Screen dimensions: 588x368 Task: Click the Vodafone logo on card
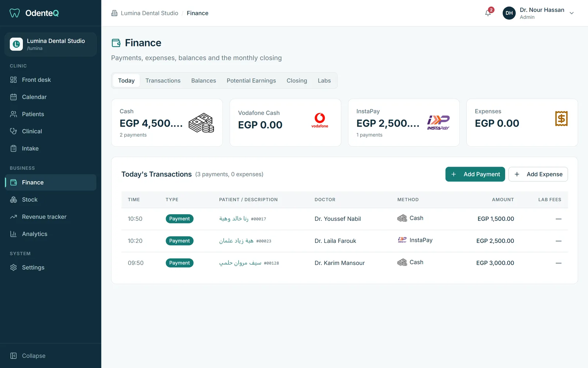point(320,120)
